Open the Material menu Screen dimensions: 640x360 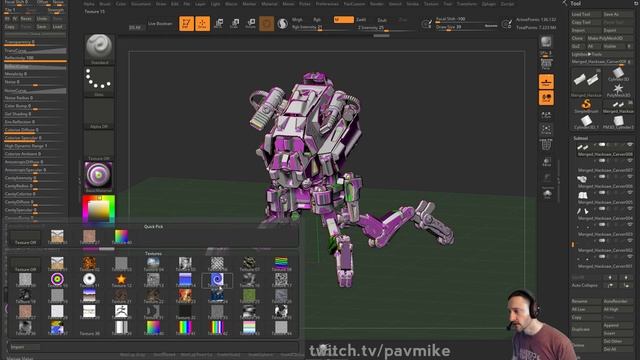coord(269,4)
